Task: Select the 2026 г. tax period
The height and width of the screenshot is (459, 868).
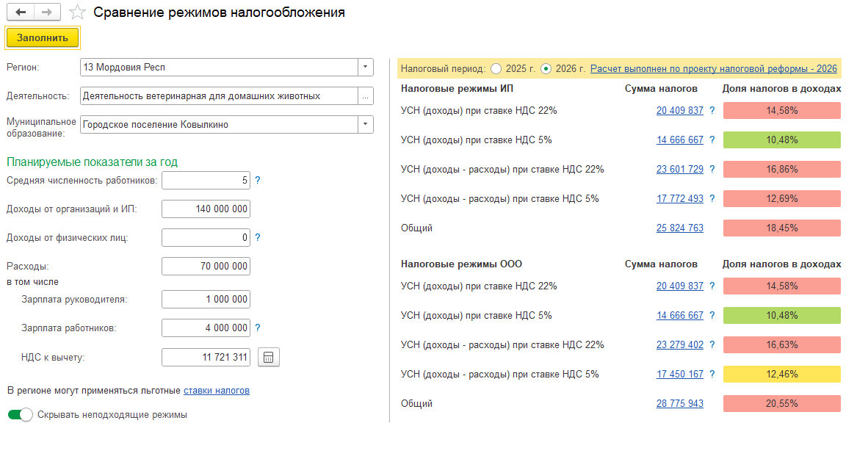Action: tap(546, 68)
